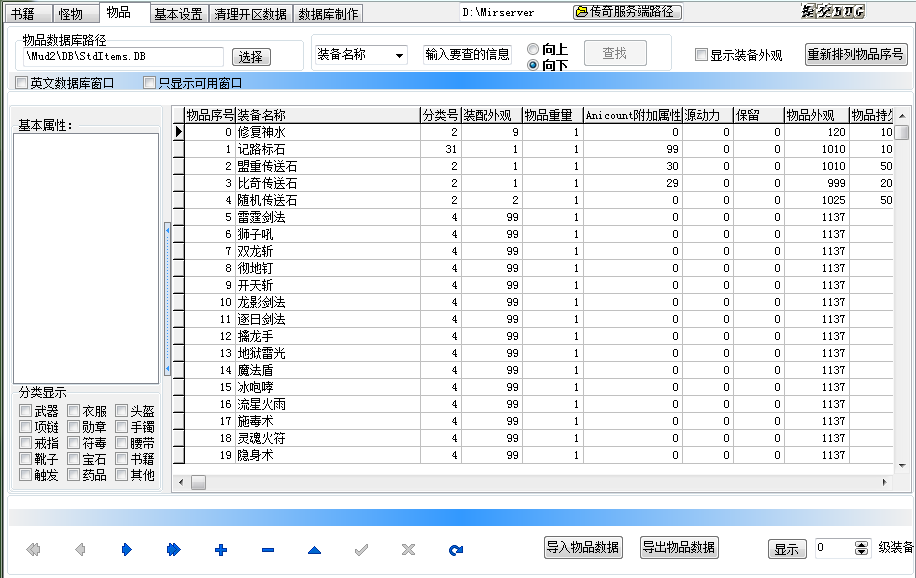Click 查找 search button
The image size is (916, 578).
[x=615, y=53]
